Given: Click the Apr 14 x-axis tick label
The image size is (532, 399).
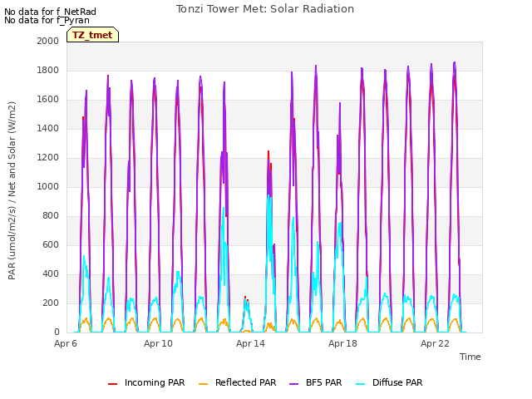Looking at the screenshot, I should (x=250, y=343).
